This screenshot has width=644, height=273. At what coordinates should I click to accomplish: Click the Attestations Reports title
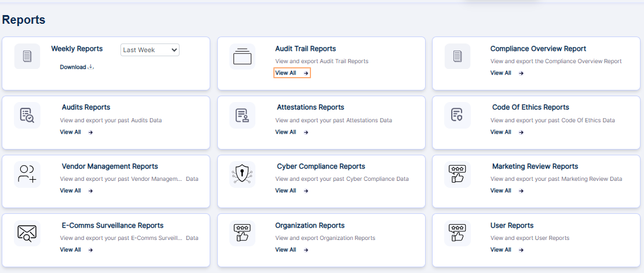coord(310,107)
